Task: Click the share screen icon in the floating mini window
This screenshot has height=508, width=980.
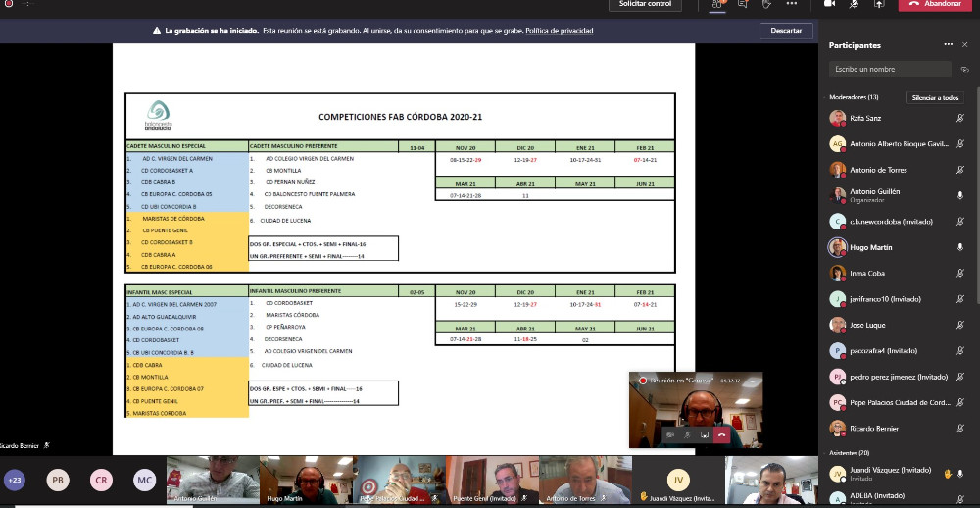Action: tap(705, 434)
